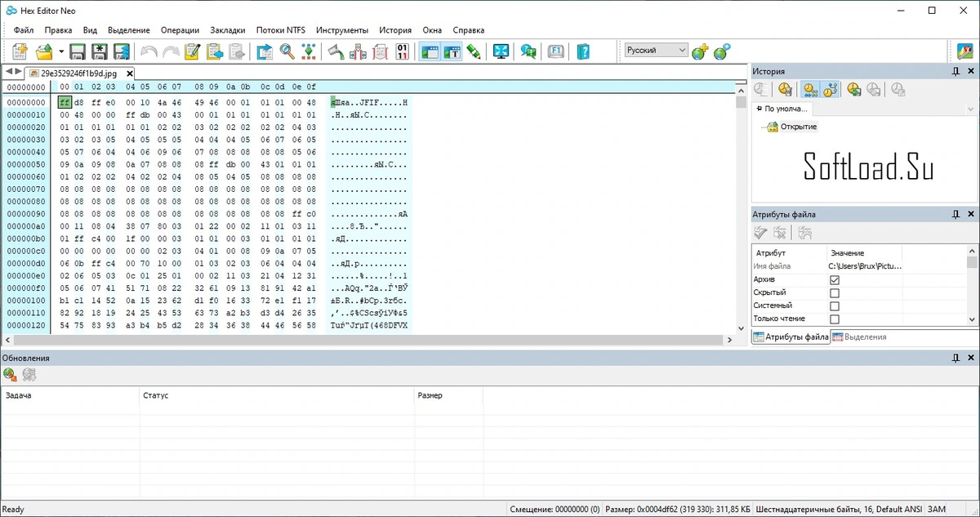This screenshot has height=517, width=980.
Task: Open the История menu
Action: pyautogui.click(x=395, y=30)
